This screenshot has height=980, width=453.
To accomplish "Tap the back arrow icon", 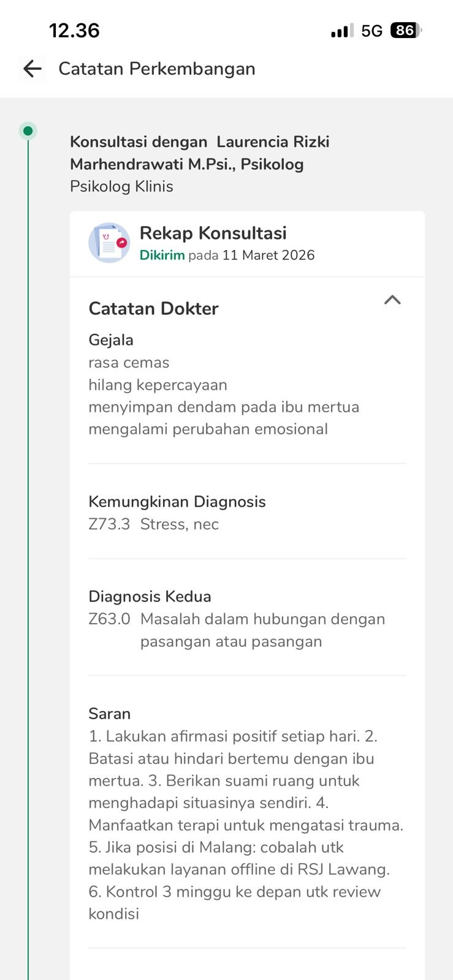I will pyautogui.click(x=32, y=69).
